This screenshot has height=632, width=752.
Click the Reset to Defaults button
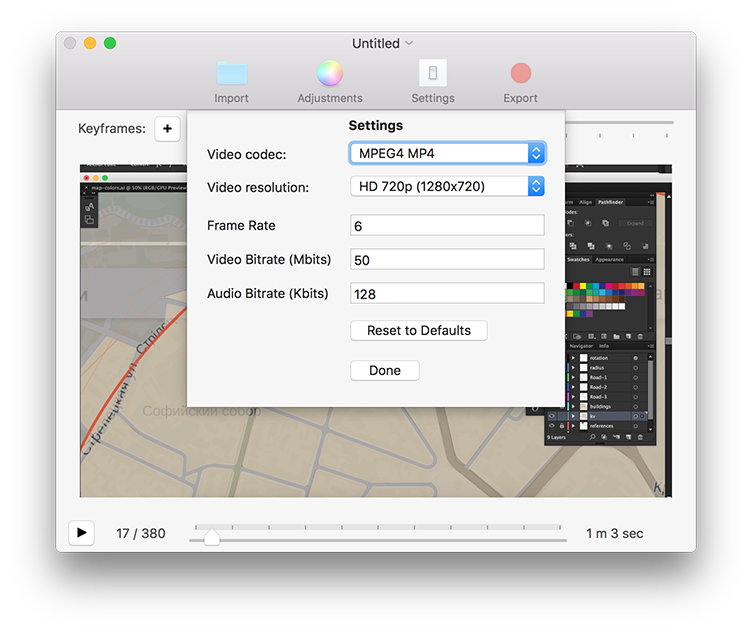click(419, 330)
